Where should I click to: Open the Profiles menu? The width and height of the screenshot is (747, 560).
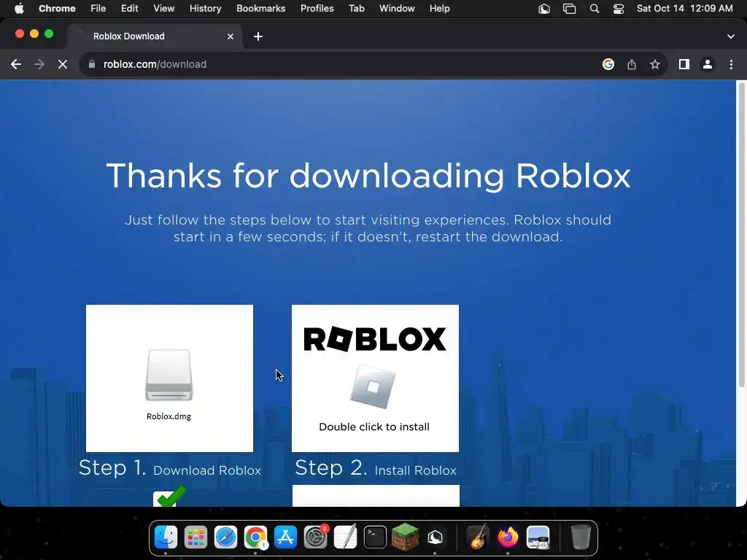pos(317,9)
